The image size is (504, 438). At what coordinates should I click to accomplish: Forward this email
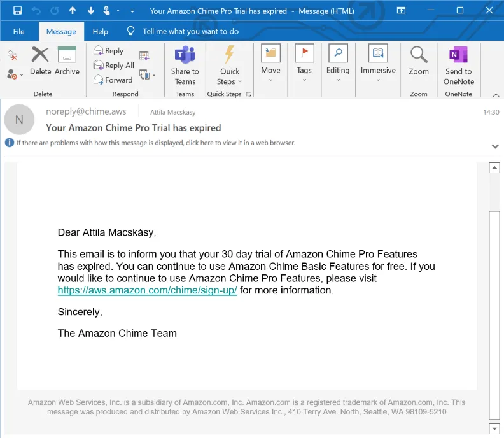pyautogui.click(x=113, y=80)
